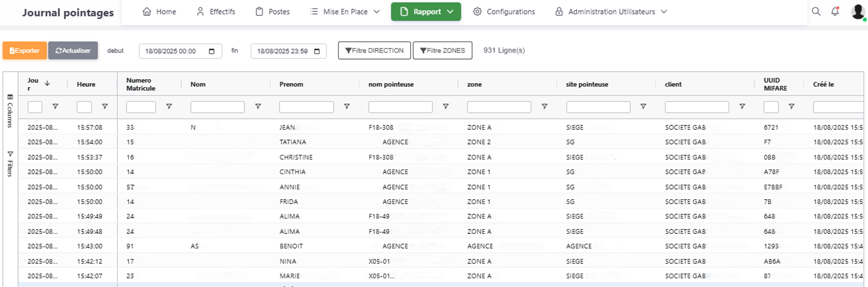
Task: Click the search magnifier icon
Action: coord(815,12)
